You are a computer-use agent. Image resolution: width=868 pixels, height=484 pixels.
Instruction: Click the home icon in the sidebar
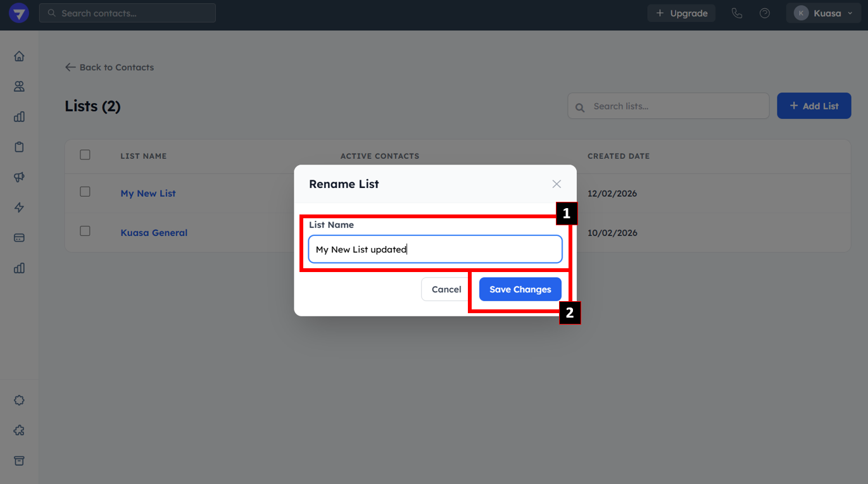click(19, 56)
